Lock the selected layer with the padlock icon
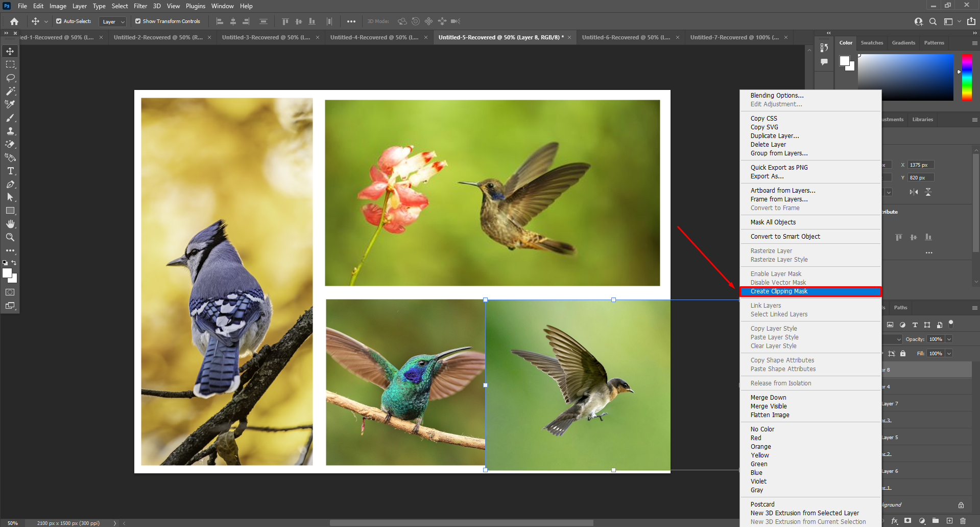 (x=903, y=353)
